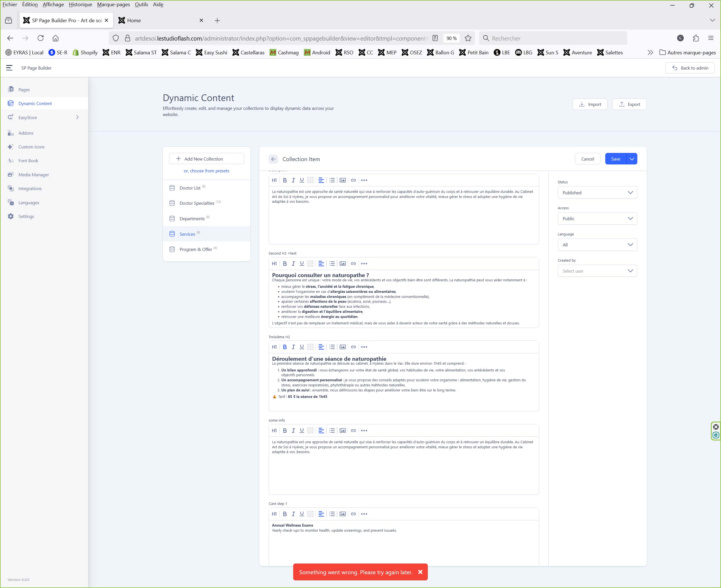Collapse the SP Page Builder sidebar menu
The height and width of the screenshot is (588, 721).
pyautogui.click(x=9, y=68)
